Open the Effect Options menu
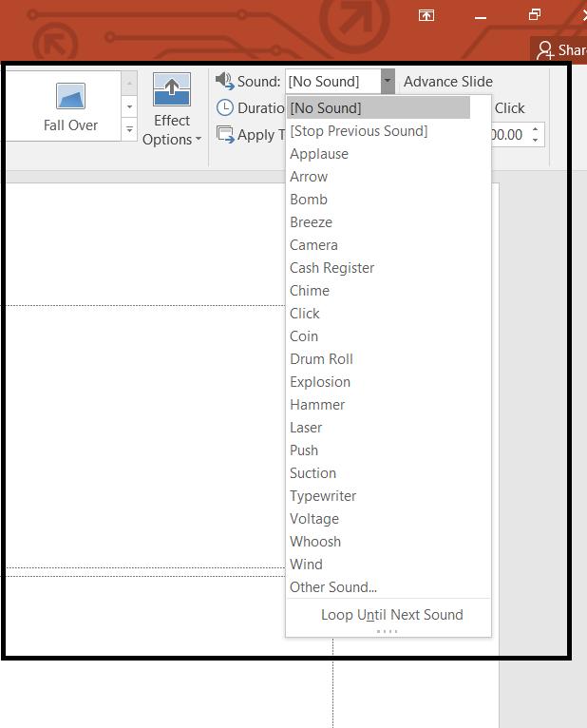587x728 pixels. [172, 110]
